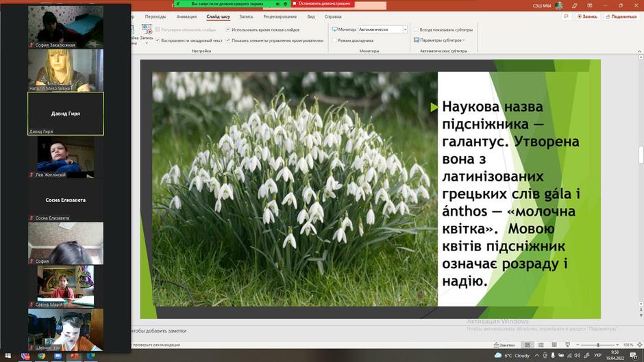Expand the Запись button dropdown arrow
The height and width of the screenshot is (362, 644).
[147, 42]
